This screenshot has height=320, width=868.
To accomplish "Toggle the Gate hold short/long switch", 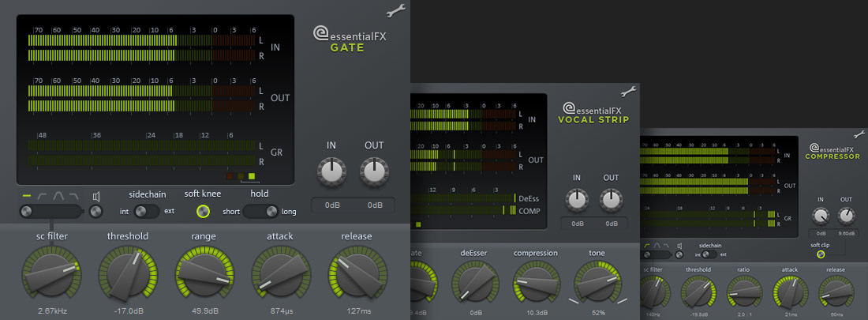I will [x=261, y=211].
